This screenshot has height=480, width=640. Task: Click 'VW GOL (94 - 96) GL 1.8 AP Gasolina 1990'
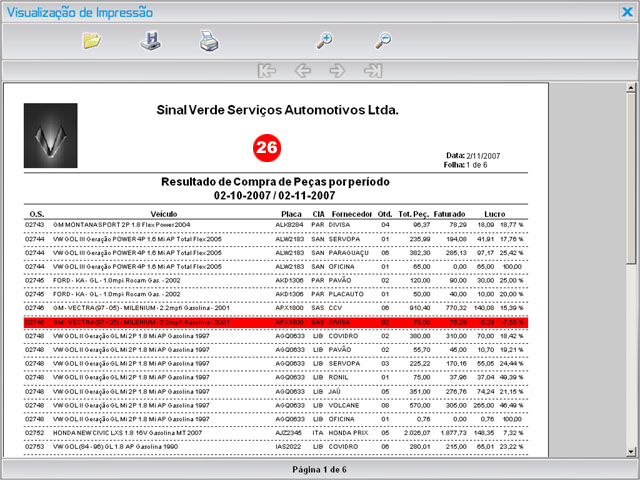(115, 447)
